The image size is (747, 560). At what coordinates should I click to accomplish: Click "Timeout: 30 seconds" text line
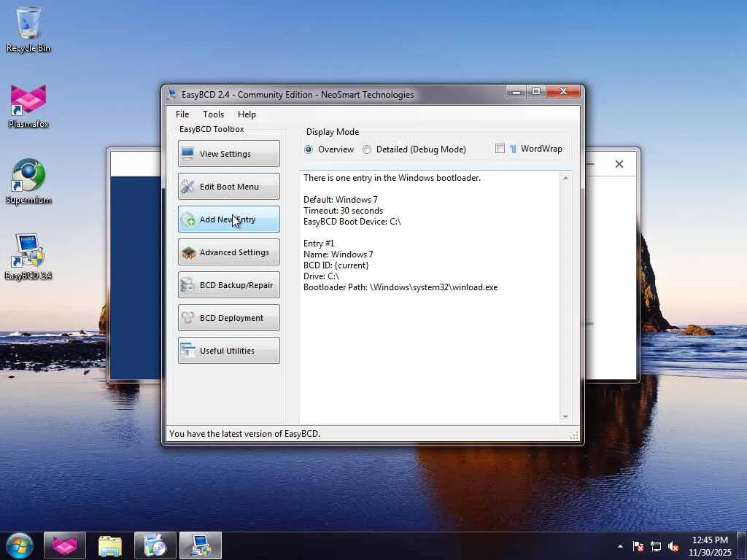pyautogui.click(x=343, y=211)
